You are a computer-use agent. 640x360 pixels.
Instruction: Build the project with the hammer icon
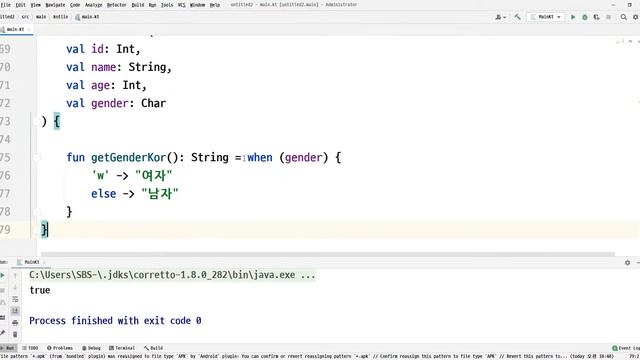click(518, 17)
